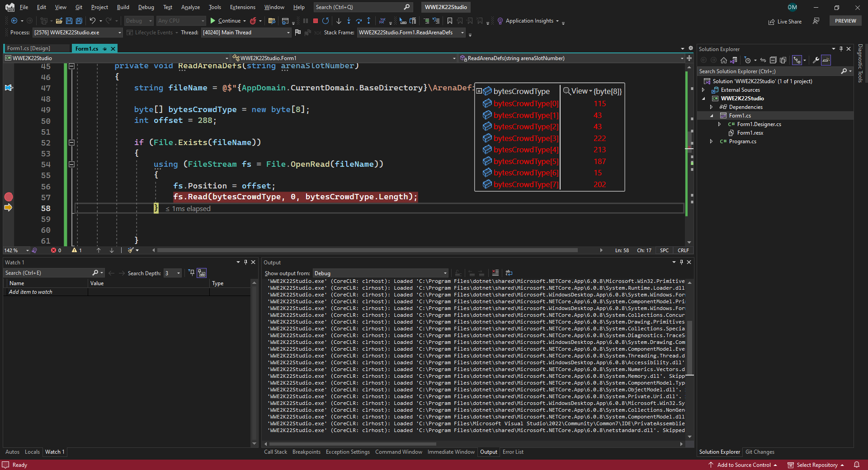Click the Undo arrow icon
The width and height of the screenshot is (868, 470).
tap(92, 21)
